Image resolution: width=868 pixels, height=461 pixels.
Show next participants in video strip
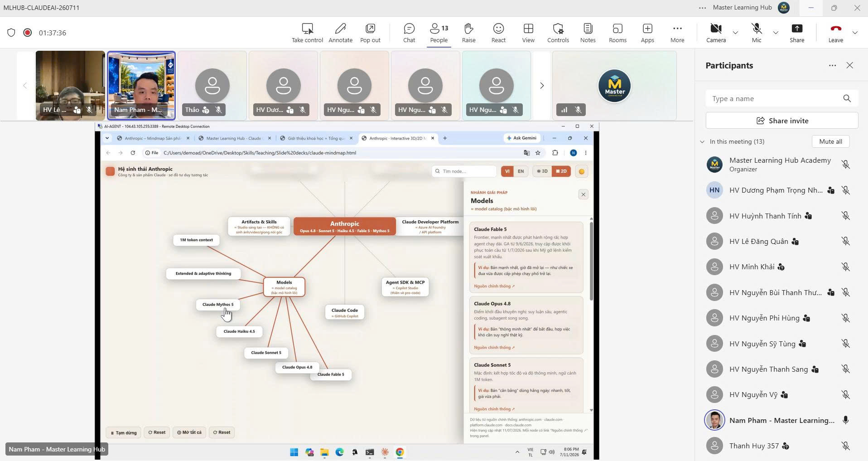click(x=541, y=86)
